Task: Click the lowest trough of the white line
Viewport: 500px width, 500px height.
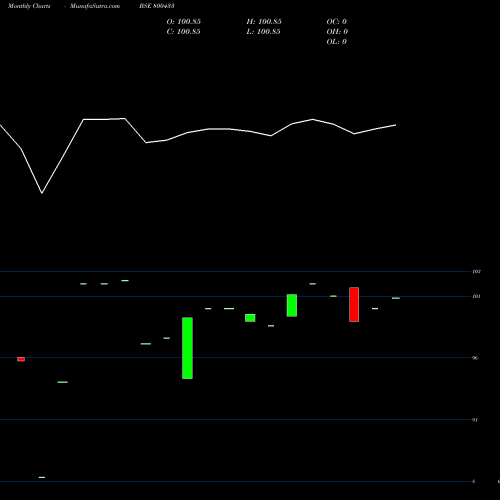Action: (x=42, y=193)
